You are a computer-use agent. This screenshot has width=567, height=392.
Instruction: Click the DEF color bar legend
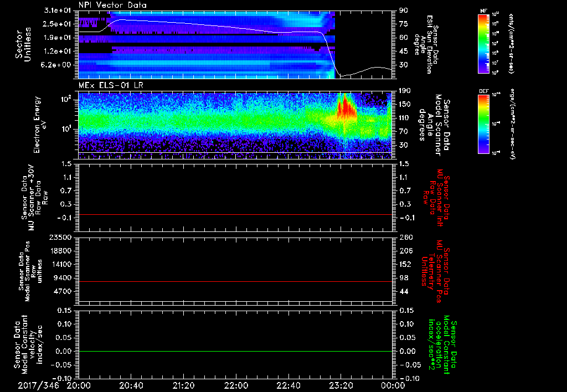[483, 124]
